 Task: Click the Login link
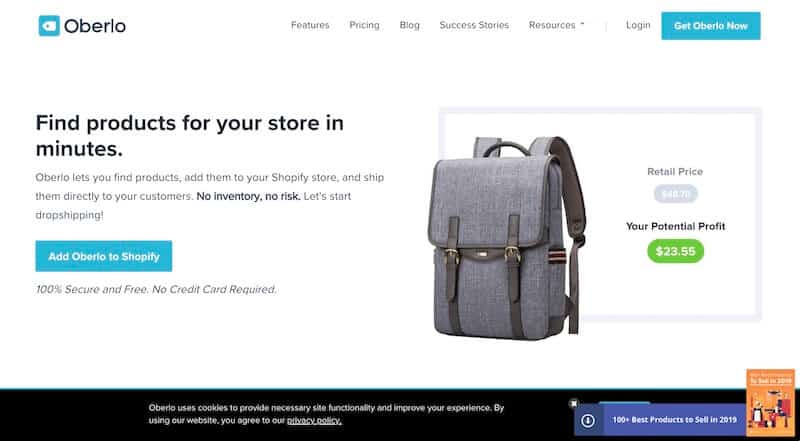pyautogui.click(x=638, y=25)
